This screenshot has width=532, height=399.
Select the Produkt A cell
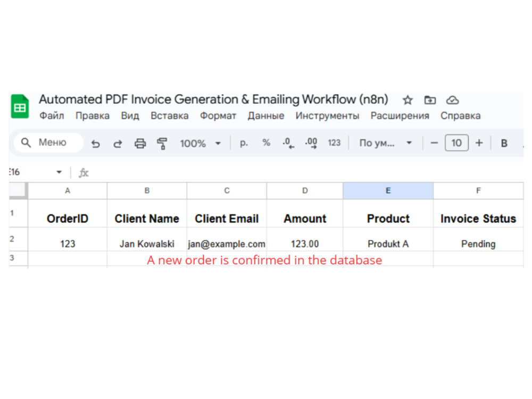click(x=388, y=239)
